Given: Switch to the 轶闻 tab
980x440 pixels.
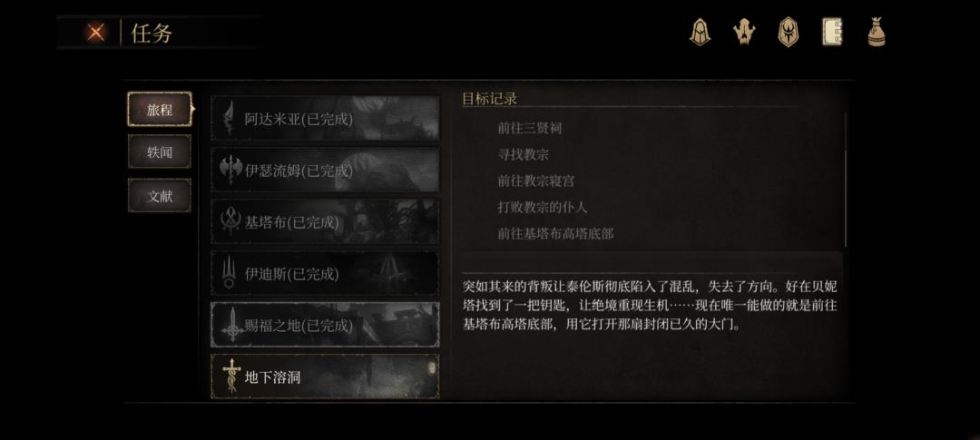Looking at the screenshot, I should (160, 152).
